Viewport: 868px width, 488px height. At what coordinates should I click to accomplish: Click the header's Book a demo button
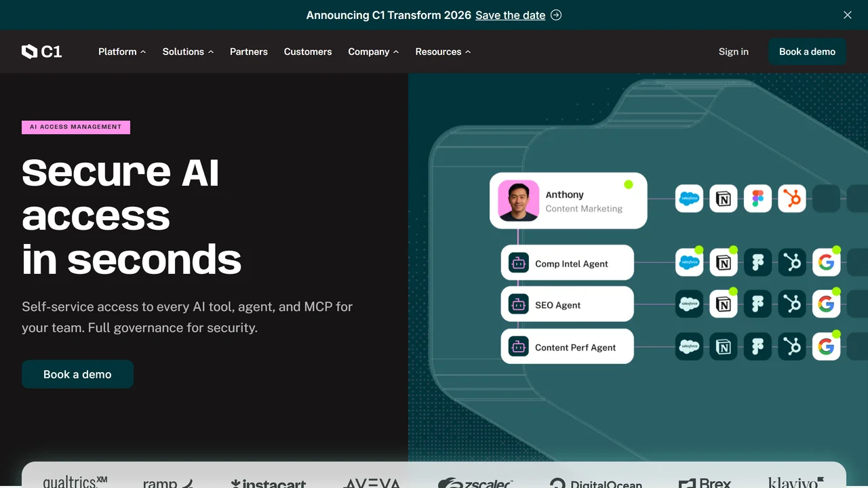pos(807,52)
